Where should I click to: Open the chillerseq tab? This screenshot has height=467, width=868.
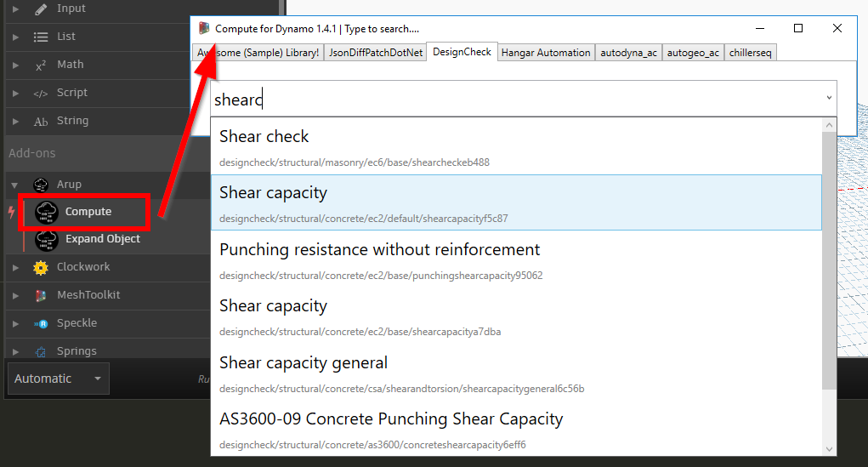tap(750, 53)
